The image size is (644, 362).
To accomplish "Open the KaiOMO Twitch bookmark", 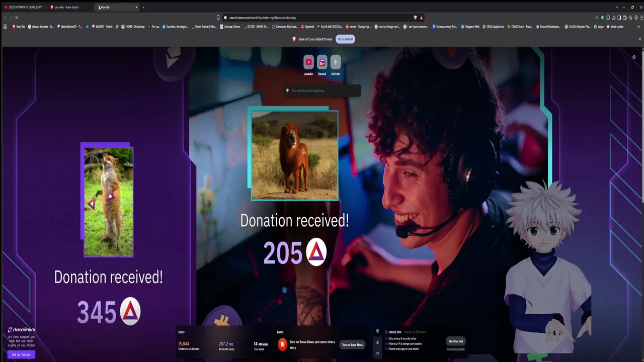I will pos(102,27).
